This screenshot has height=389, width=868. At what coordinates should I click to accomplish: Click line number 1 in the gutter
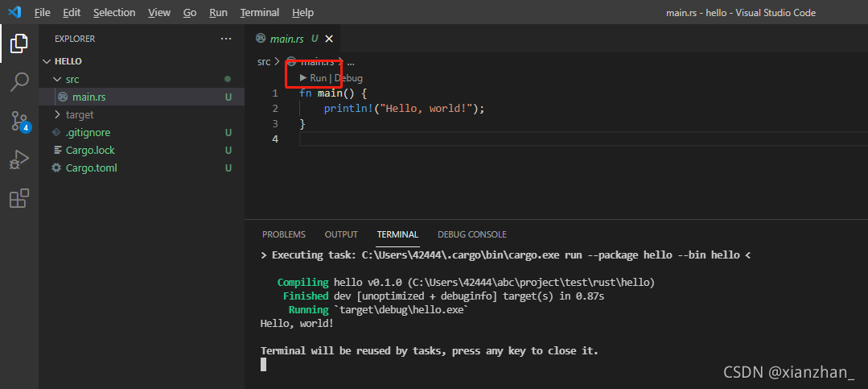[x=275, y=93]
